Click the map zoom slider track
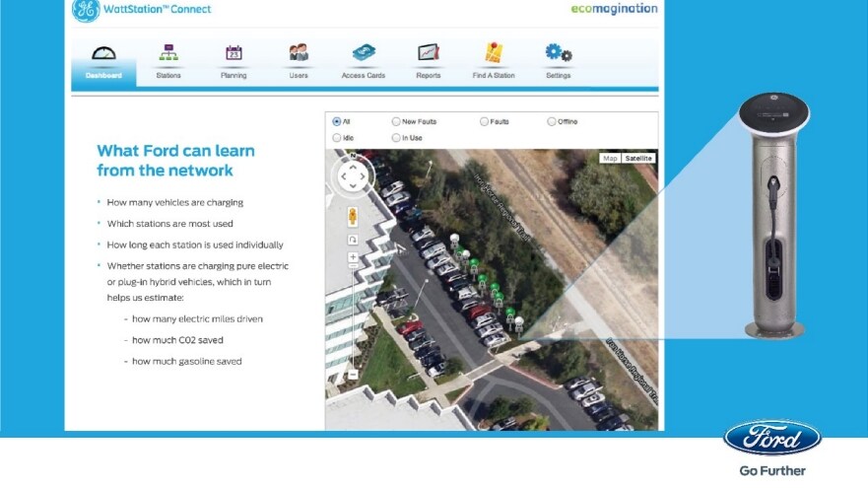The image size is (868, 488). 353,318
